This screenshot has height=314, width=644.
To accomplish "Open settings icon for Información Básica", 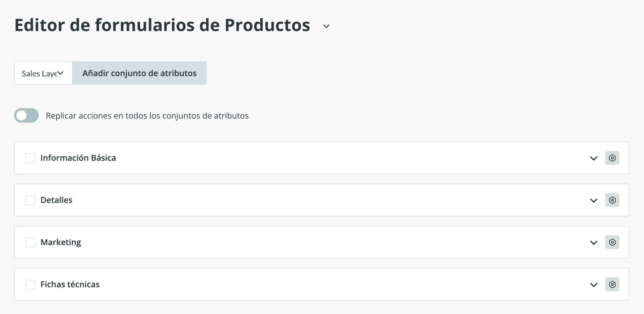I will (x=612, y=158).
